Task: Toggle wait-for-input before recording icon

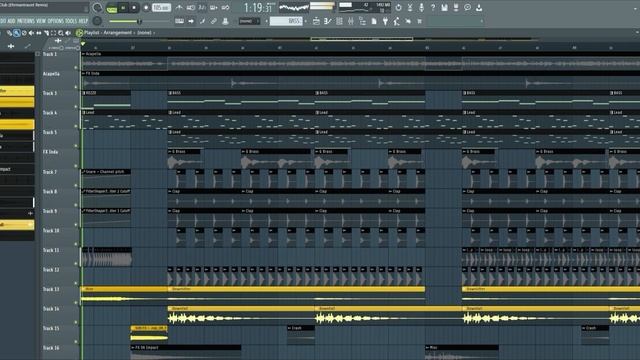Action: click(x=191, y=8)
